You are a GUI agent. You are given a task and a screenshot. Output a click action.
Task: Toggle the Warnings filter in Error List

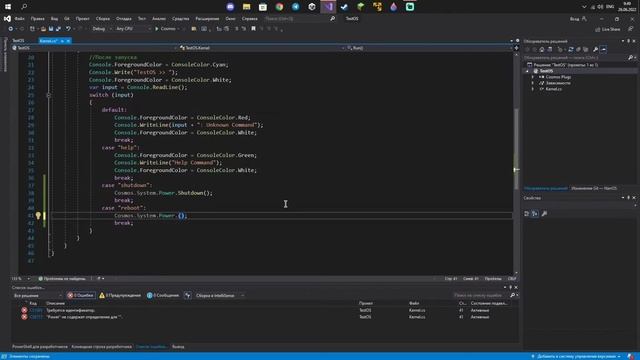[x=120, y=295]
